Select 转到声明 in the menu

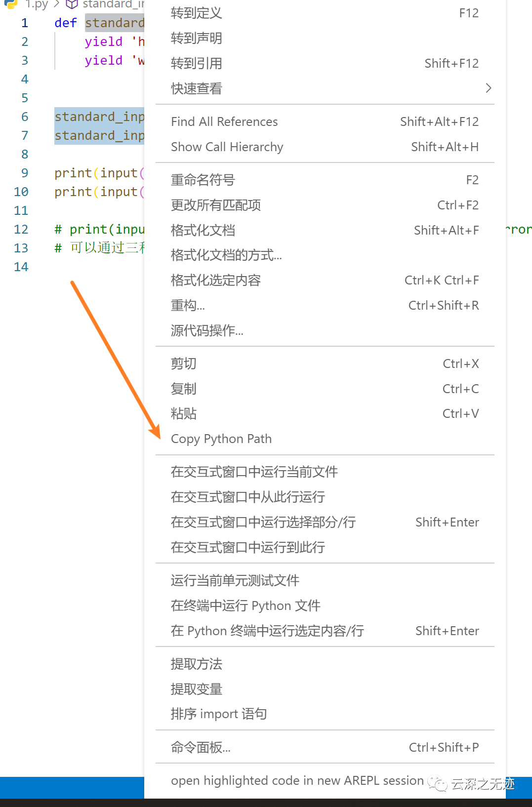click(196, 38)
